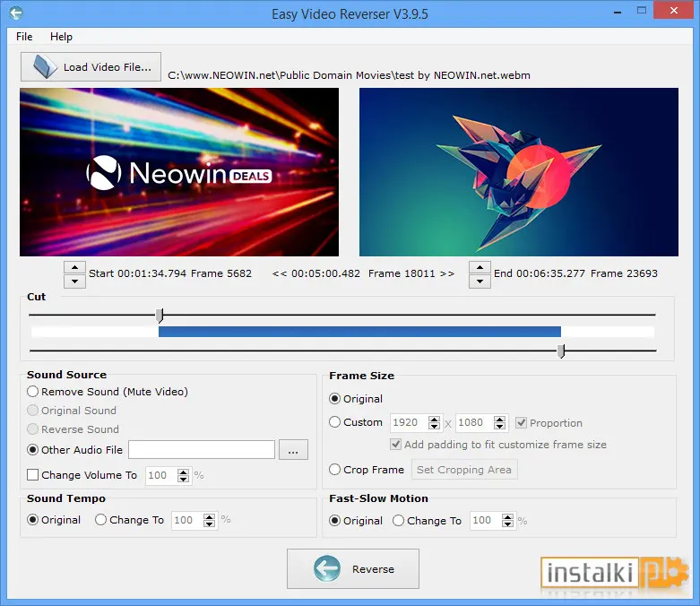Select Custom frame size option
The image size is (700, 606).
click(x=356, y=422)
